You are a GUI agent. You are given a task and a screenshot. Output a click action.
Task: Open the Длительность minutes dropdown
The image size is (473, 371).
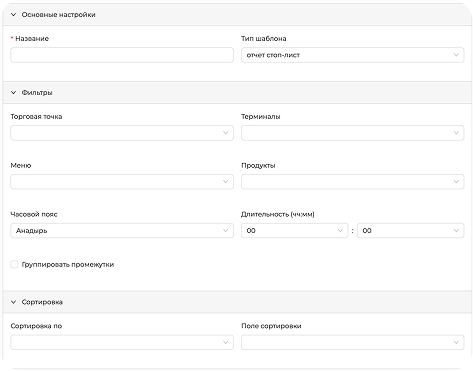[x=411, y=231]
